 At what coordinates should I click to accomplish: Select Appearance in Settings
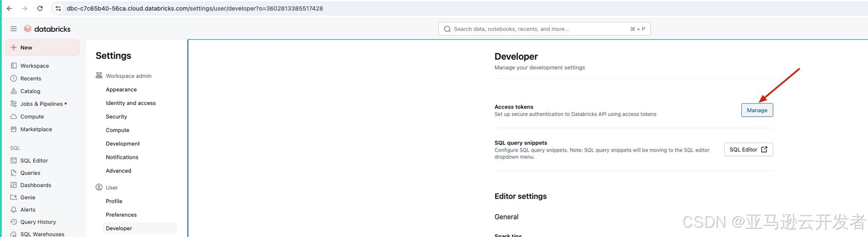tap(121, 89)
